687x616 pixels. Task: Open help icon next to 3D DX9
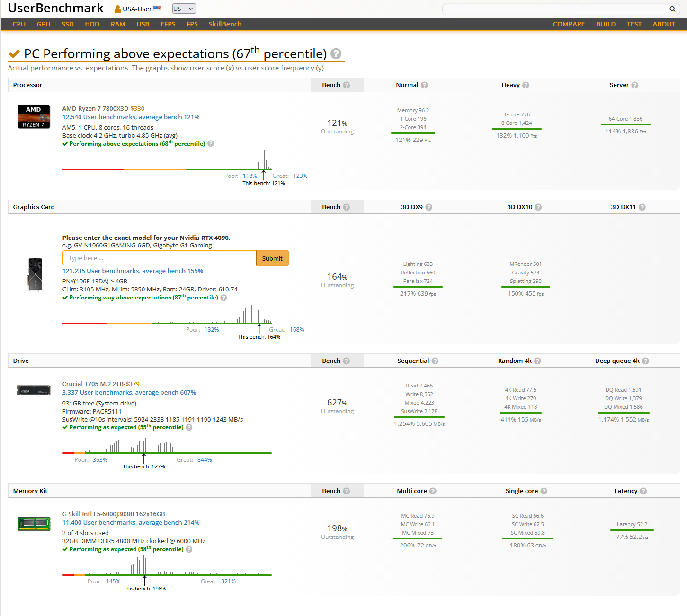pyautogui.click(x=429, y=207)
